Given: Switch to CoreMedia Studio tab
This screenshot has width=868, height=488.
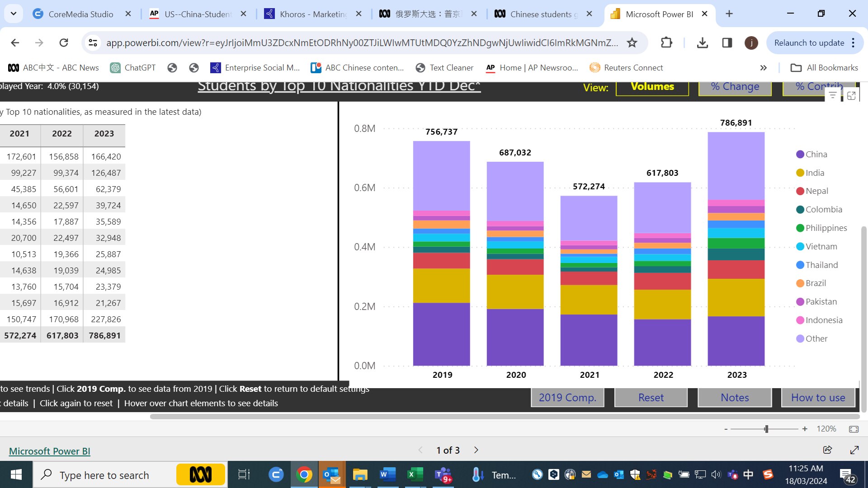Looking at the screenshot, I should [80, 14].
